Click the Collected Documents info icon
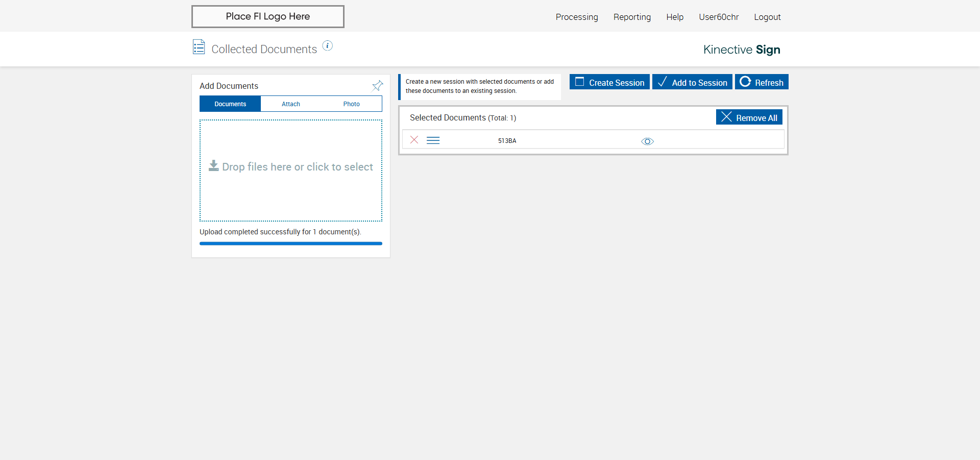Image resolution: width=980 pixels, height=460 pixels. 328,45
